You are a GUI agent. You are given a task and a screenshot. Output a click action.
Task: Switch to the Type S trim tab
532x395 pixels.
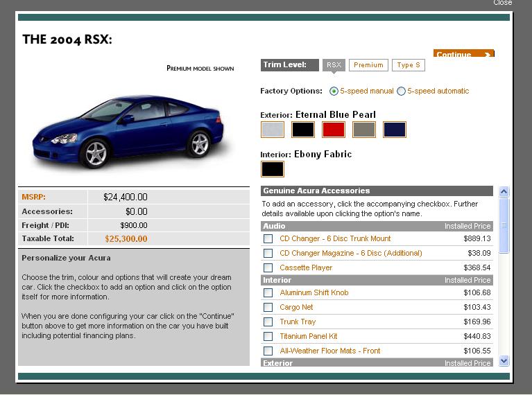[409, 65]
